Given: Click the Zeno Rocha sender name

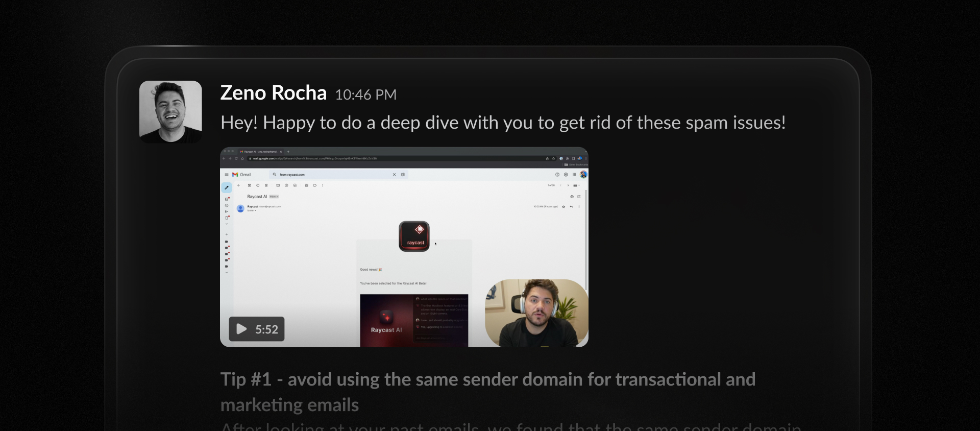Looking at the screenshot, I should [273, 93].
